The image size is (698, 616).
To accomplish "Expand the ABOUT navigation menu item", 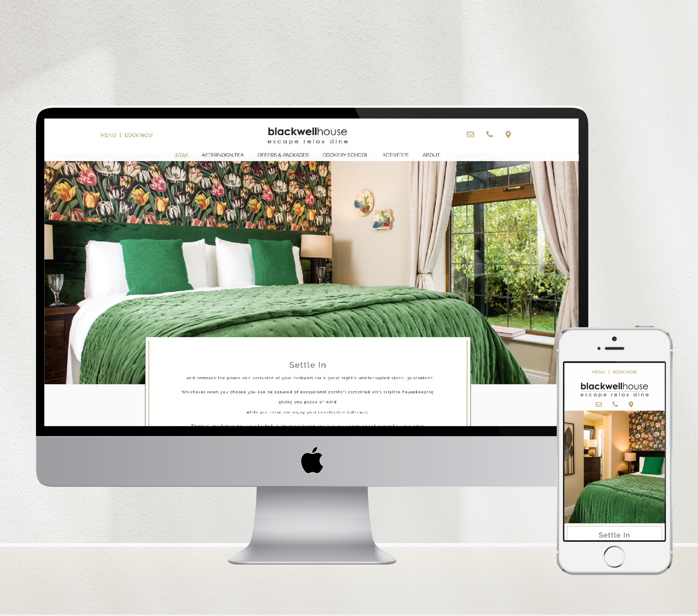I will 431,155.
